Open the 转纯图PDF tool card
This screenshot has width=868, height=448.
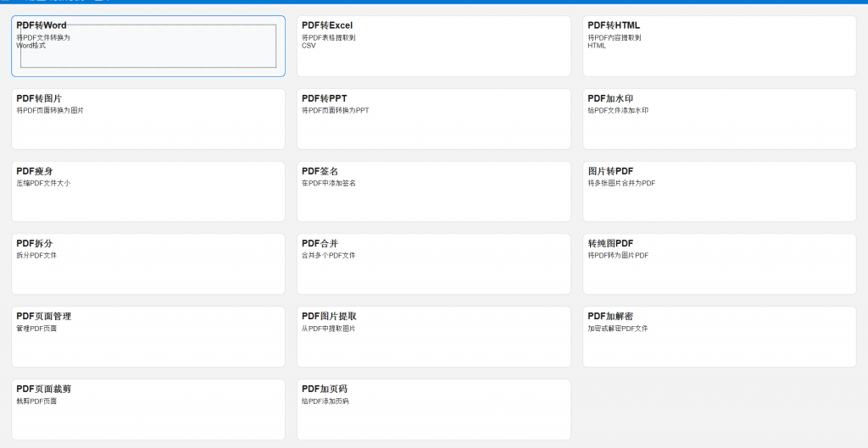pyautogui.click(x=719, y=263)
